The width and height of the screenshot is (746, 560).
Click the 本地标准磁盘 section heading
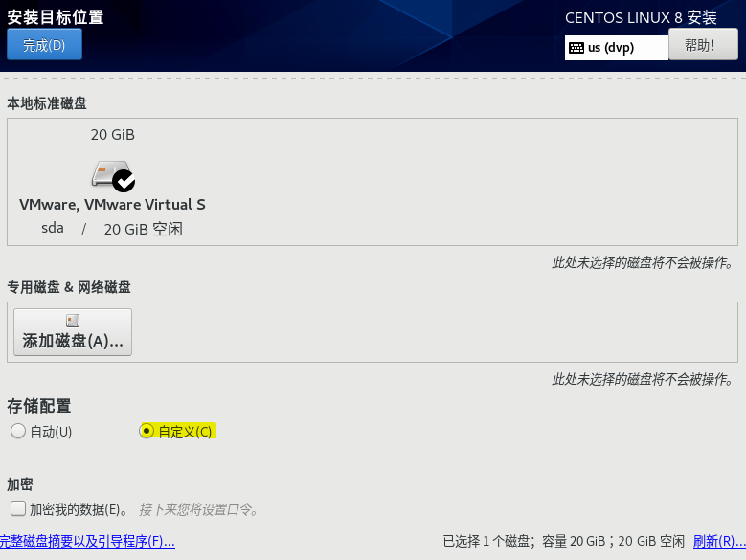tap(47, 103)
